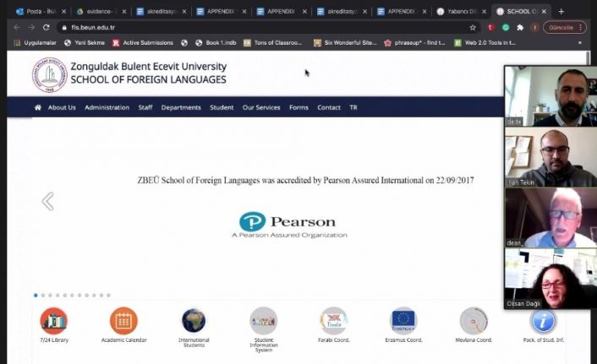This screenshot has height=364, width=597.
Task: Open the About Us menu
Action: click(62, 107)
